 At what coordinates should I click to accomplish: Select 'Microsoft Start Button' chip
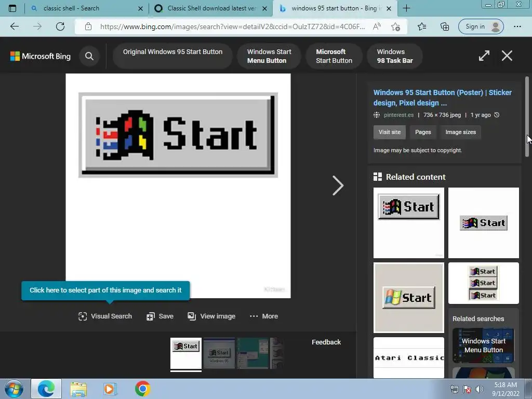(x=334, y=56)
